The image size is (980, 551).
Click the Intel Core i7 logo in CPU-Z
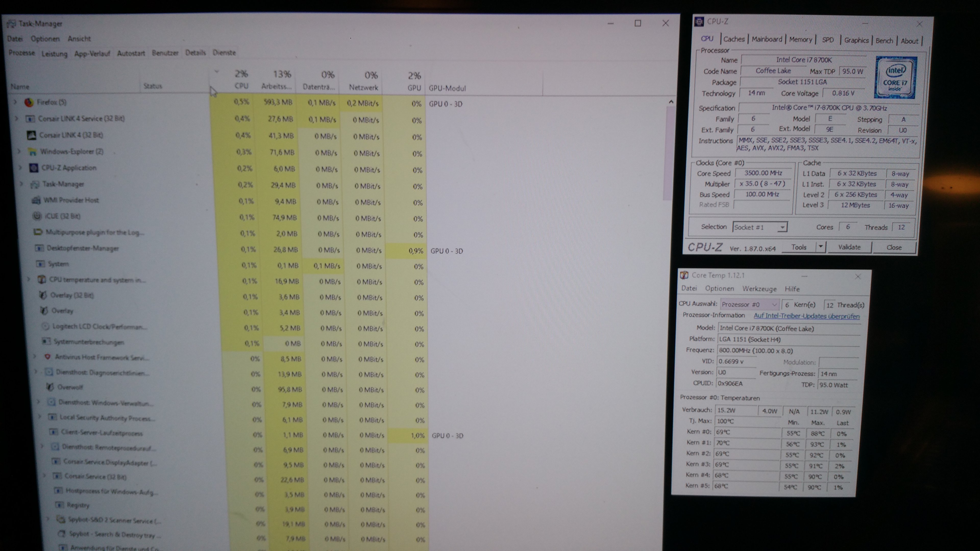896,78
